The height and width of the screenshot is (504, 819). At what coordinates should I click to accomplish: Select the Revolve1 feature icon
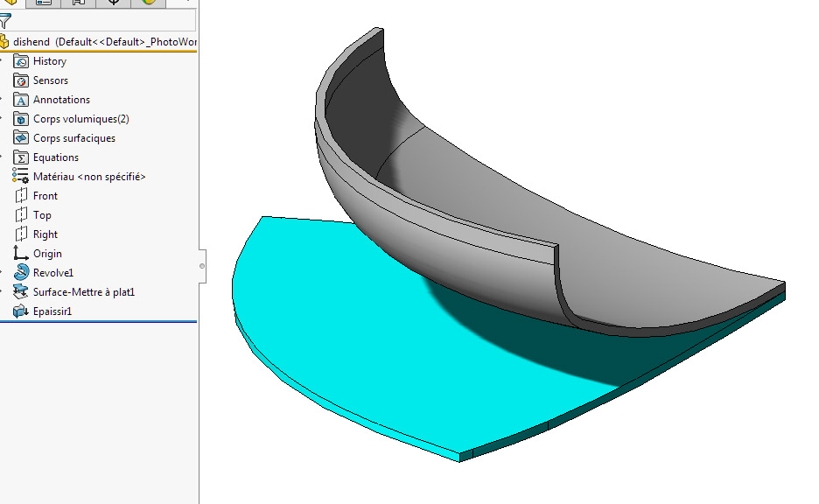coord(21,272)
